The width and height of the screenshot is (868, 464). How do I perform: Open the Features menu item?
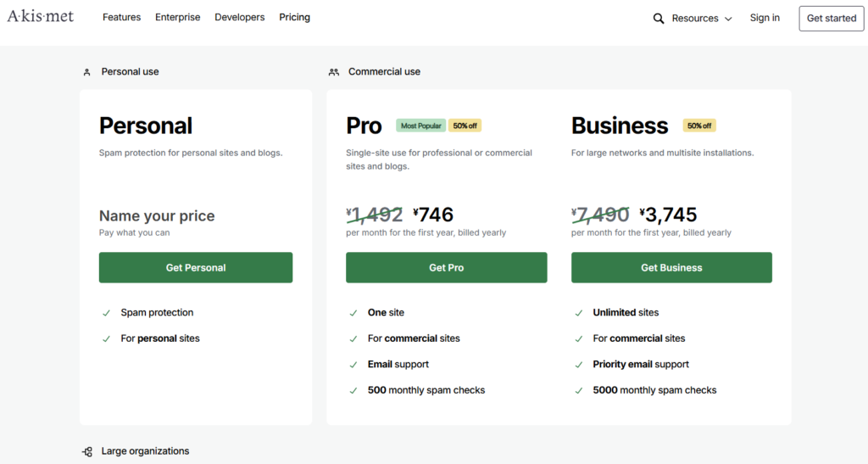point(122,17)
